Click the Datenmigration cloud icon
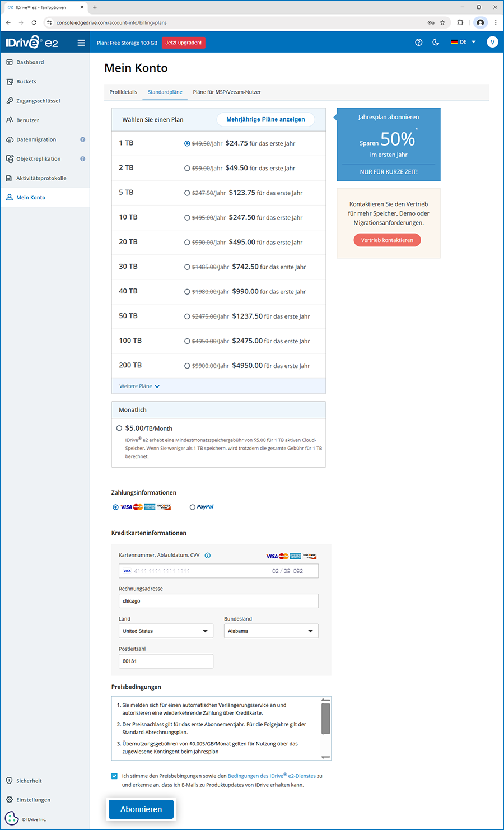Image resolution: width=504 pixels, height=830 pixels. (10, 139)
